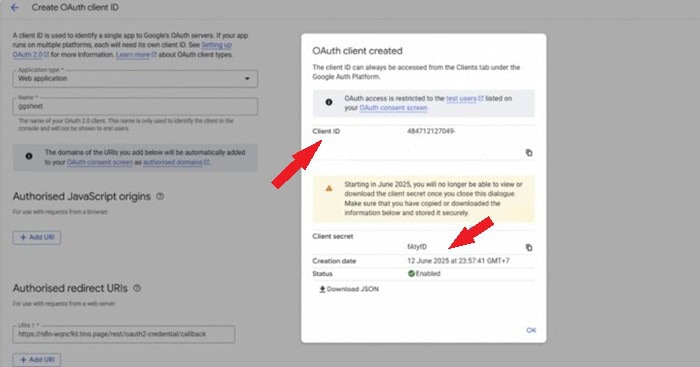The width and height of the screenshot is (700, 367).
Task: Select the Client ID number 484712127049-
Action: click(x=431, y=131)
